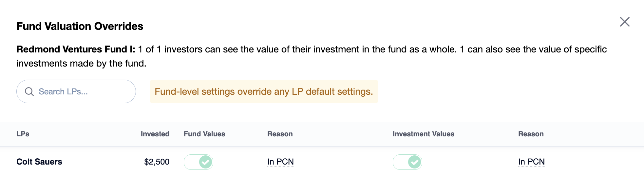
Task: Click the Investment Values column header
Action: (x=424, y=134)
